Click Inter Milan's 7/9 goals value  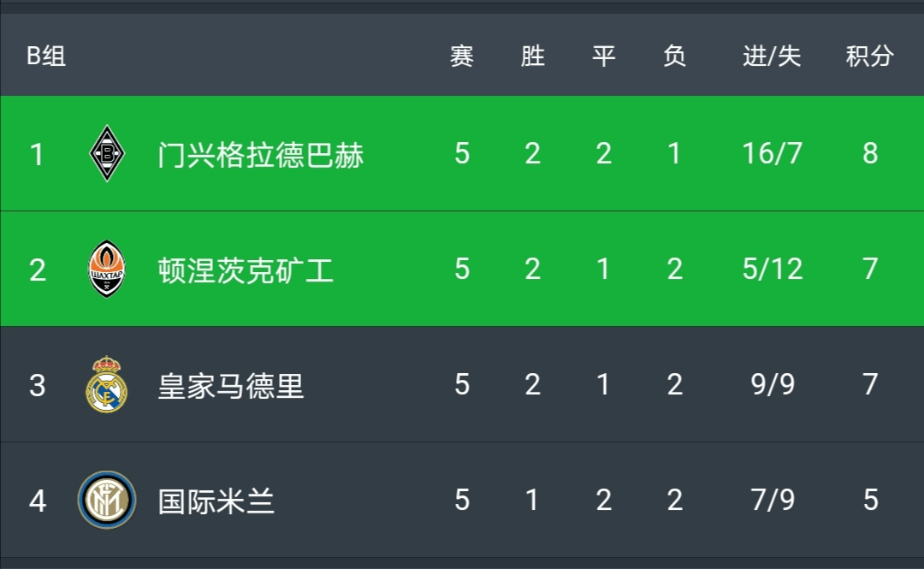click(x=772, y=500)
